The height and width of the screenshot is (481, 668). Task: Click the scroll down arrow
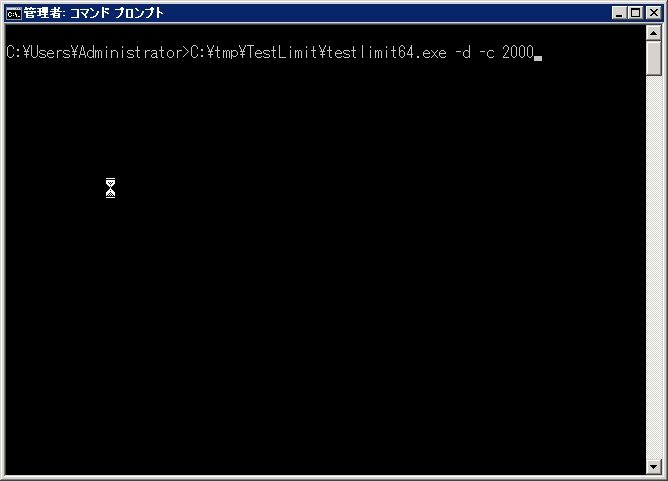point(654,467)
